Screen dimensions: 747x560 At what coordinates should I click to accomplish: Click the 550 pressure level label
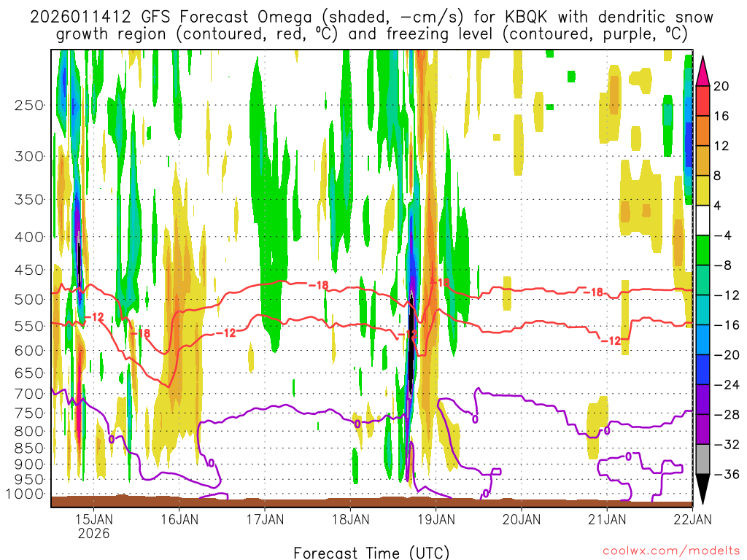tap(29, 326)
